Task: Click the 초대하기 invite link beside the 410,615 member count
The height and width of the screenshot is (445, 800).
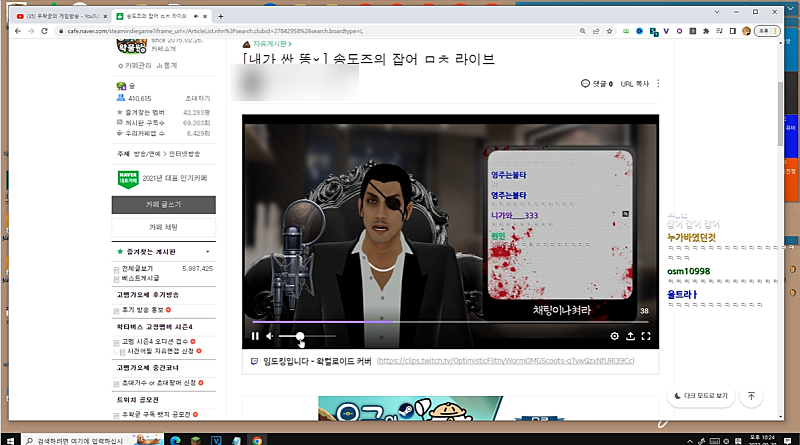Action: click(x=198, y=98)
